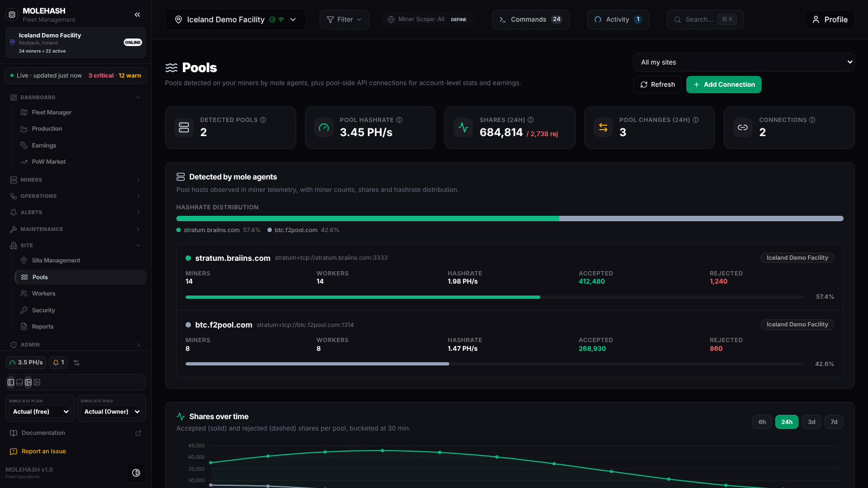Click the Define miner scope button
868x488 pixels.
tap(459, 20)
